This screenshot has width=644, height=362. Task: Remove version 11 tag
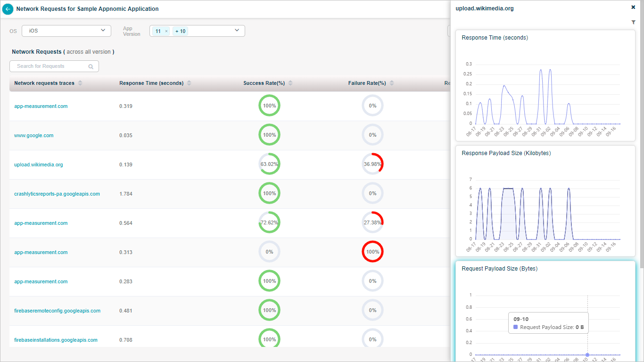click(166, 31)
